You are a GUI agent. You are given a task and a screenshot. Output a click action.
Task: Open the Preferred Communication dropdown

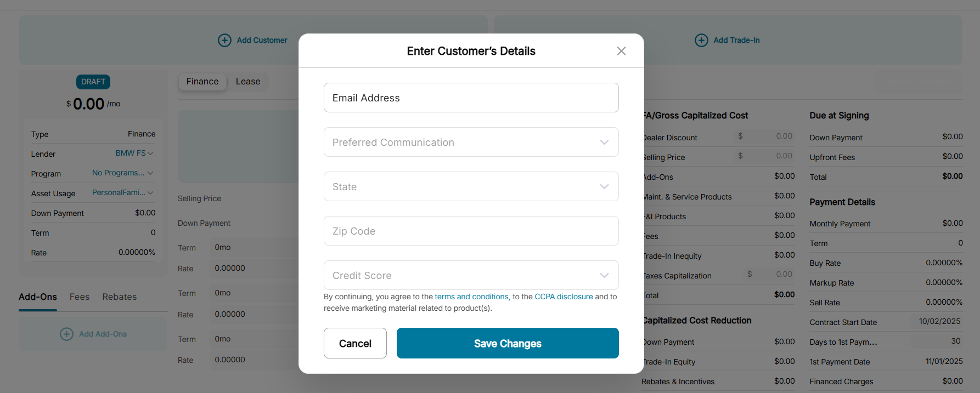[471, 143]
